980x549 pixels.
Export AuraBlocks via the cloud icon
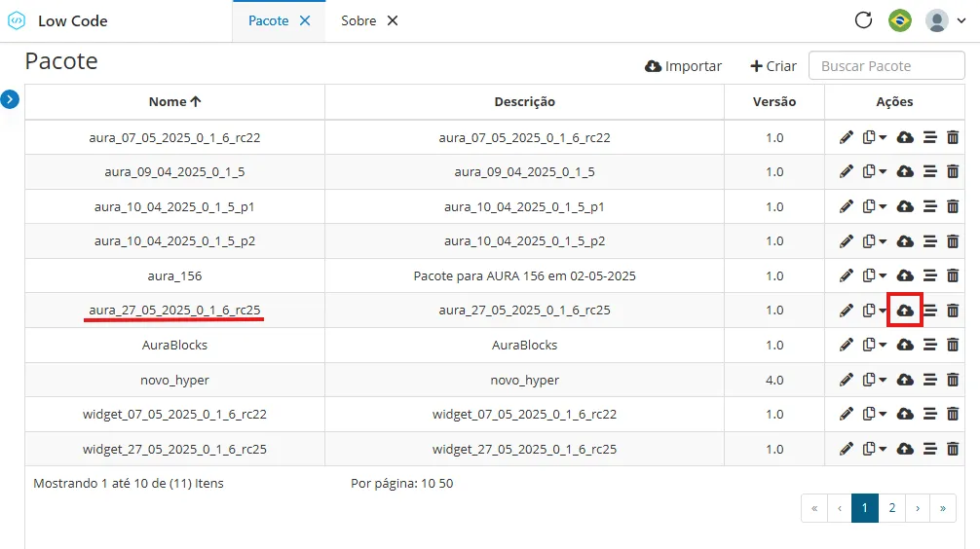pyautogui.click(x=905, y=345)
